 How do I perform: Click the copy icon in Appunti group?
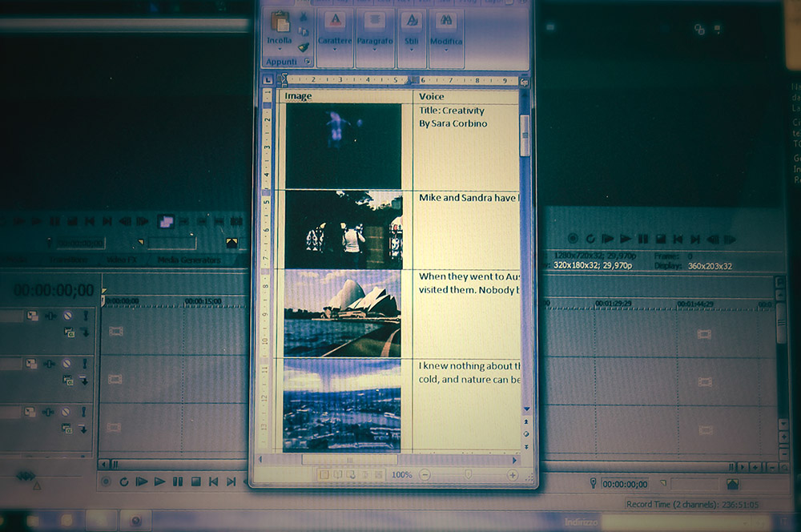click(304, 32)
